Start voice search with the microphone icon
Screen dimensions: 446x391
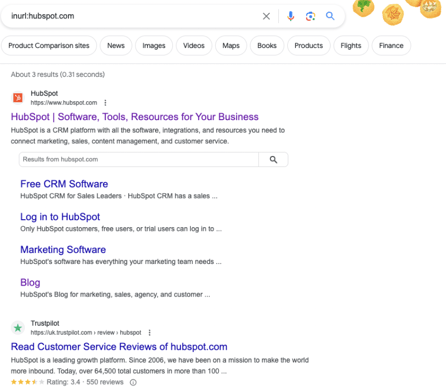(291, 16)
